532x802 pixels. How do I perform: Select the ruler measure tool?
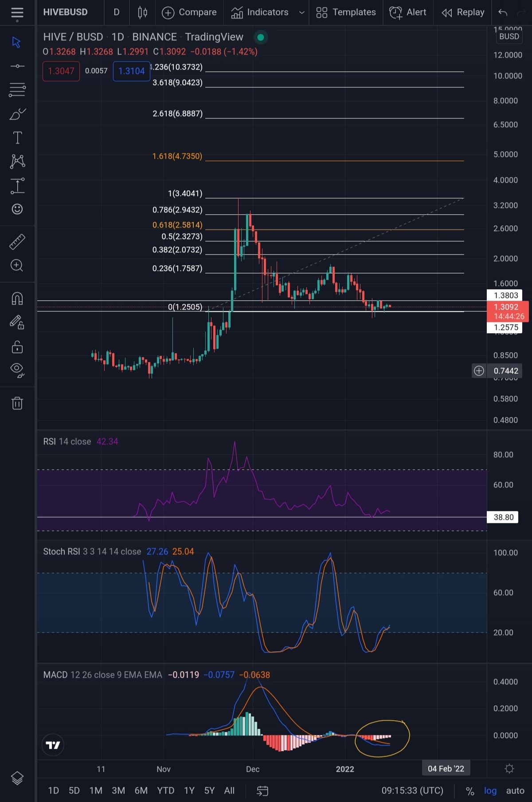coord(17,242)
